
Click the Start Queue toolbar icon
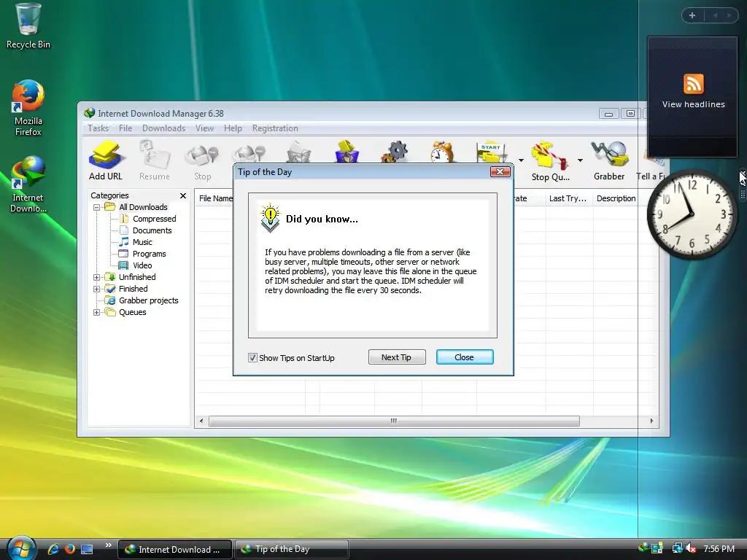point(491,152)
